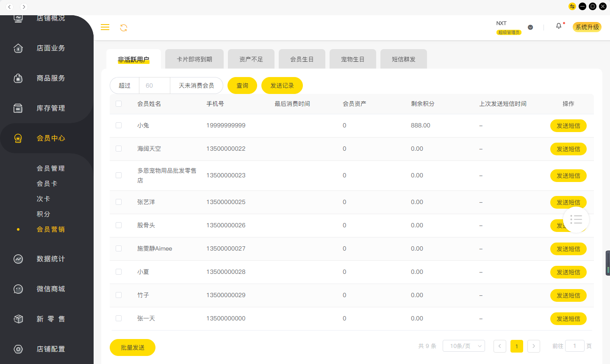
Task: Open the 会员中心 sidebar section icon
Action: coord(18,138)
